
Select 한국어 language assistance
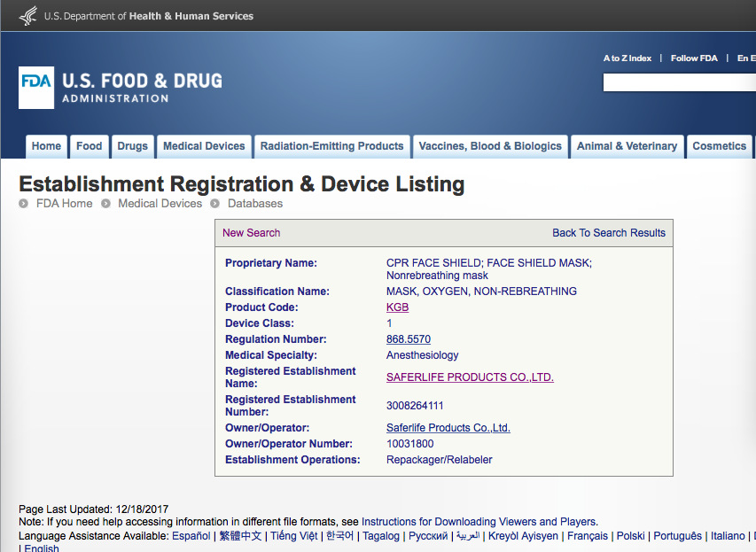click(340, 536)
